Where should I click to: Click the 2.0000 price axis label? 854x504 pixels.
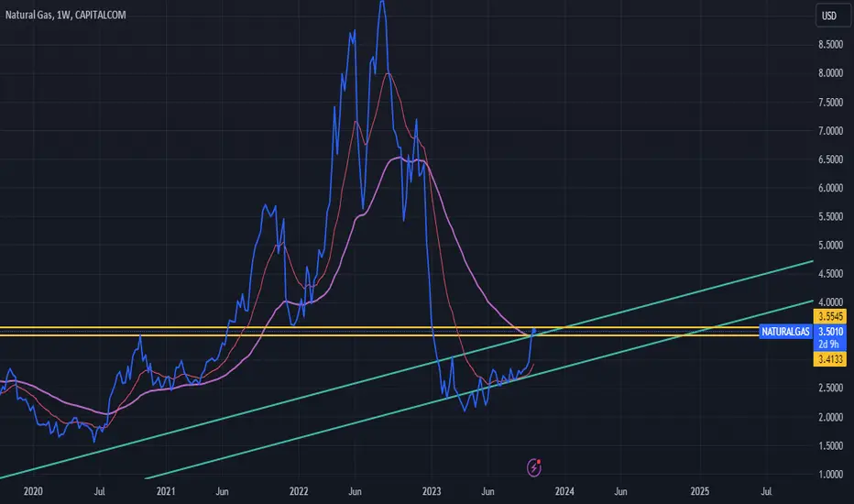[x=830, y=417]
